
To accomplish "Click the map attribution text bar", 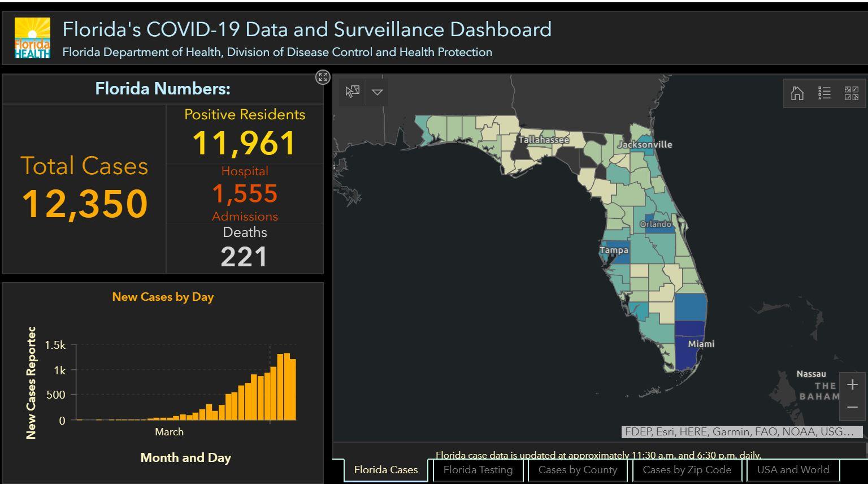I will (x=742, y=432).
